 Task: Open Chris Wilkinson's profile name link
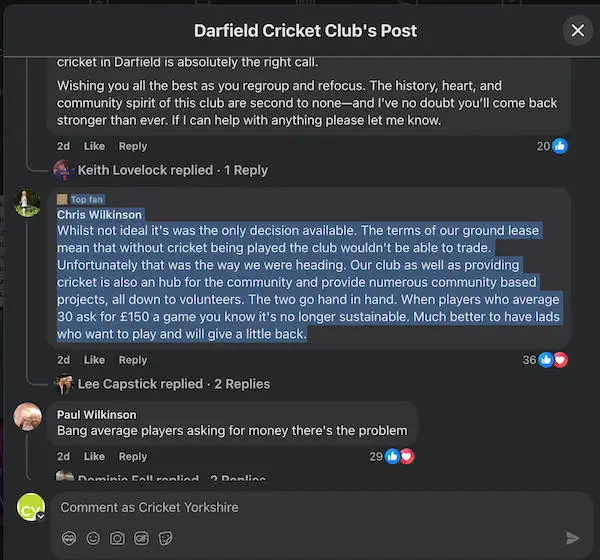pyautogui.click(x=99, y=215)
